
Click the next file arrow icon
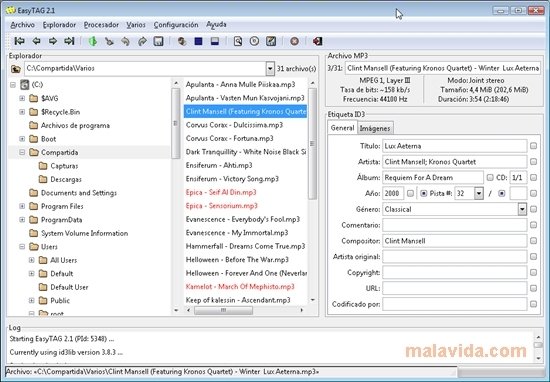point(53,41)
